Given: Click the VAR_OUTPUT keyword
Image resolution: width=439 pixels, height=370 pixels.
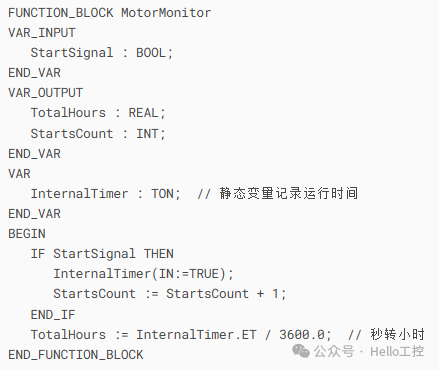Looking at the screenshot, I should click(x=45, y=93).
